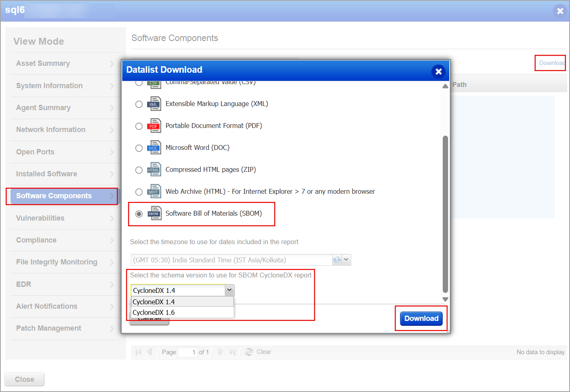
Task: Click the SBOM file format icon
Action: (154, 214)
